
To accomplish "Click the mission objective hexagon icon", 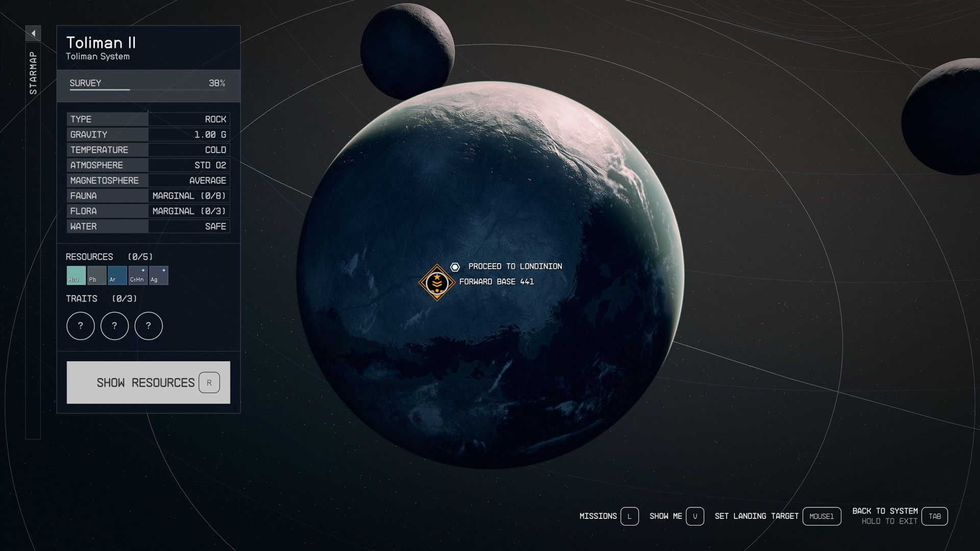I will (455, 267).
